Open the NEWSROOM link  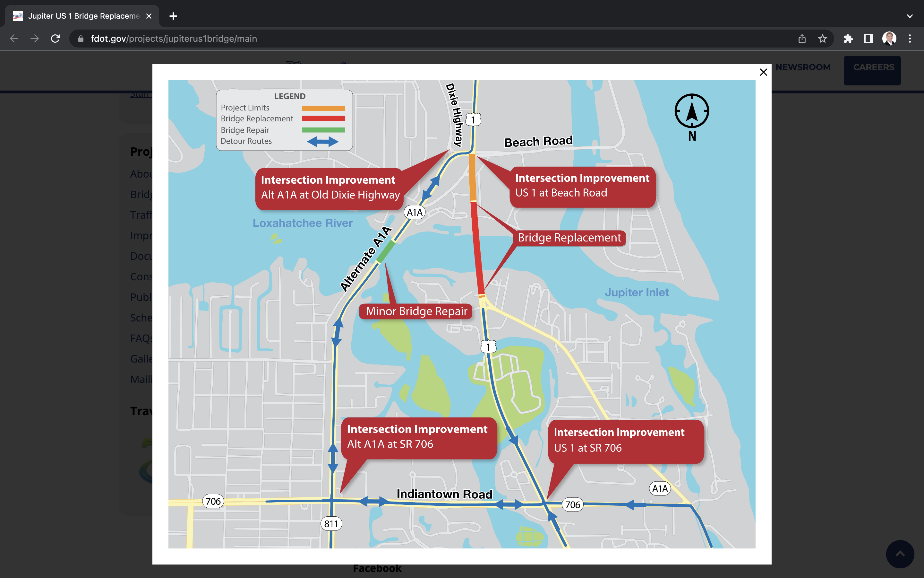(803, 67)
